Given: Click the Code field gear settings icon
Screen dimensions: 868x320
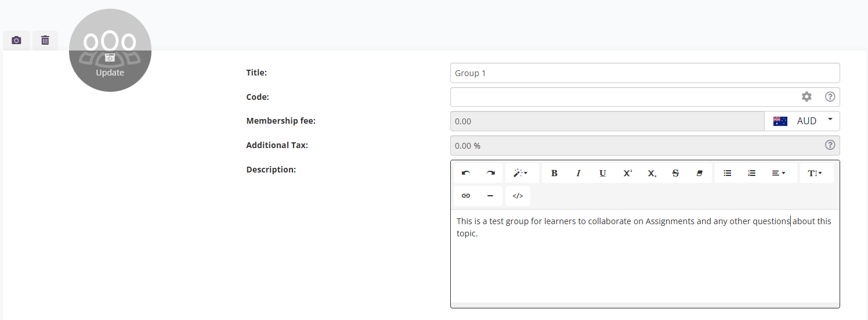Looking at the screenshot, I should click(x=806, y=97).
